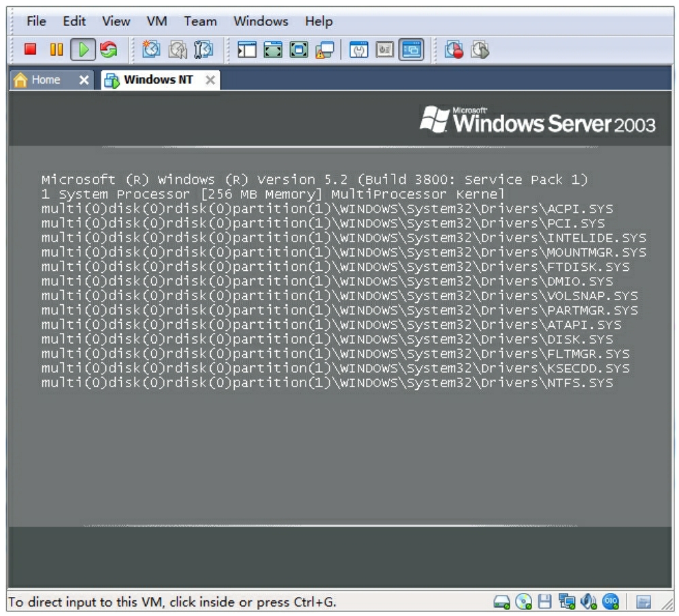Close the Windows NT tab
Image resolution: width=679 pixels, height=616 pixels.
[x=210, y=80]
